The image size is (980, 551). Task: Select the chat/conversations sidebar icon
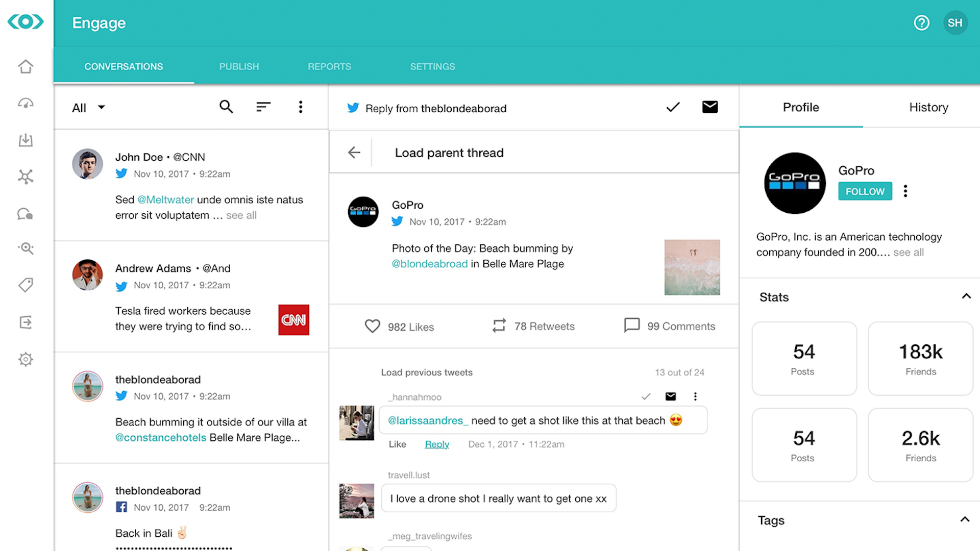(x=25, y=214)
